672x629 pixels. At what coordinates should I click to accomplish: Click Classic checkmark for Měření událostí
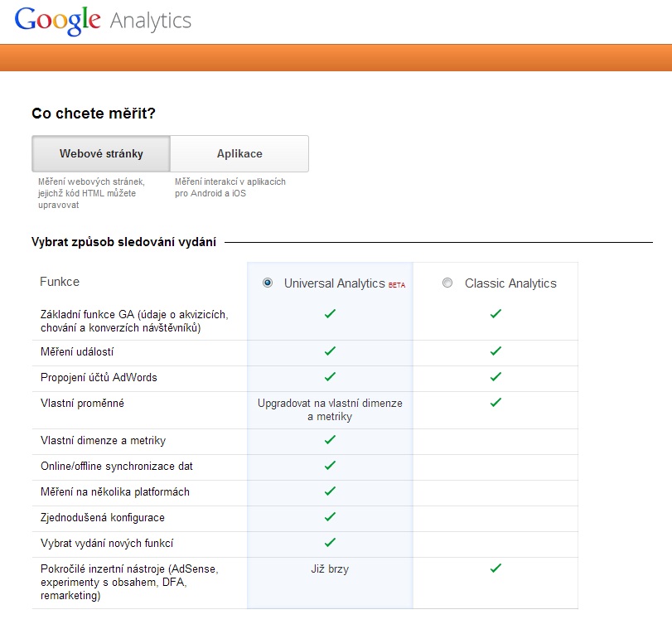[496, 351]
